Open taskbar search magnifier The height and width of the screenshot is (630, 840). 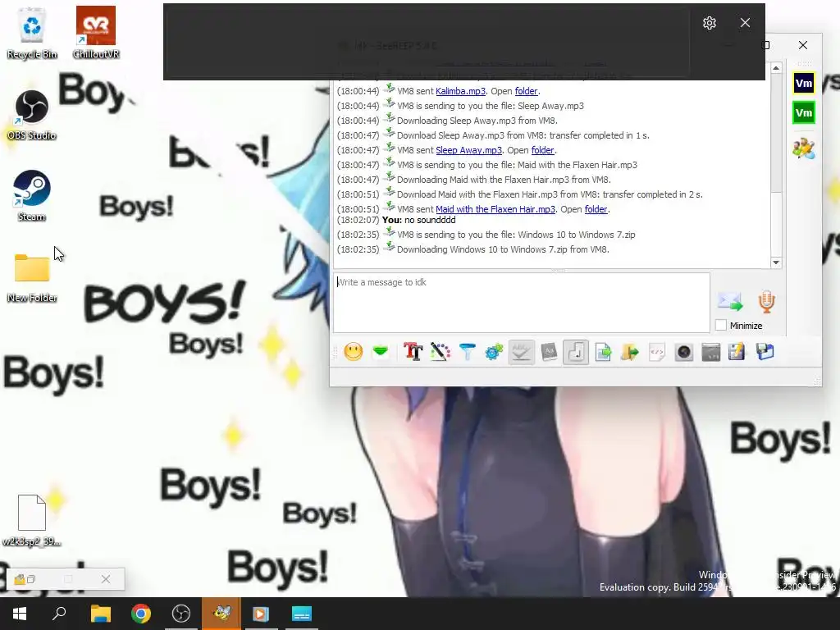[x=59, y=614]
